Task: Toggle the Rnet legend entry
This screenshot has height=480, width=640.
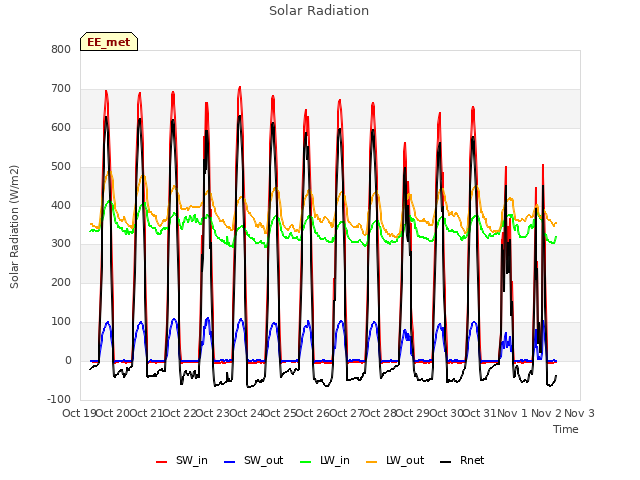Action: click(x=462, y=460)
